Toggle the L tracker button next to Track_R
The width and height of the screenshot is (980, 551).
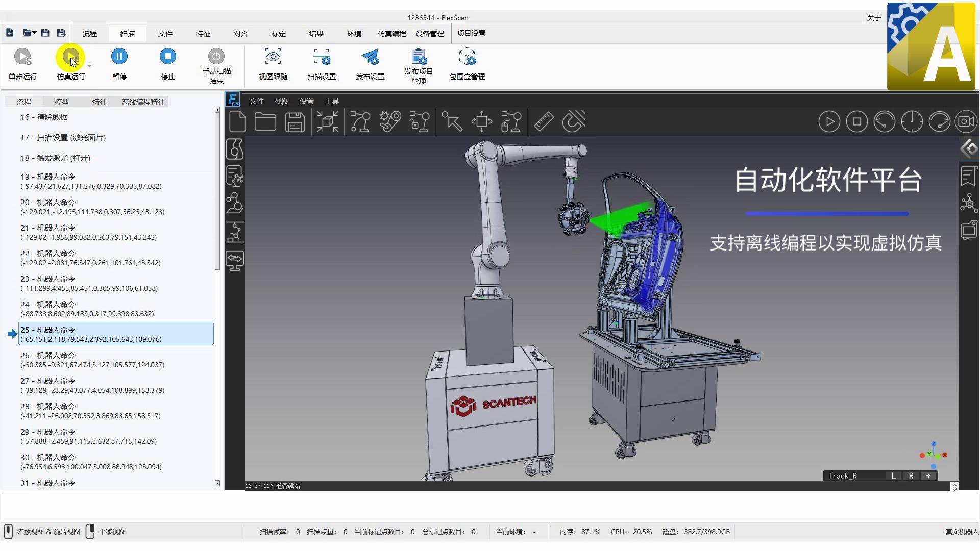pos(893,475)
